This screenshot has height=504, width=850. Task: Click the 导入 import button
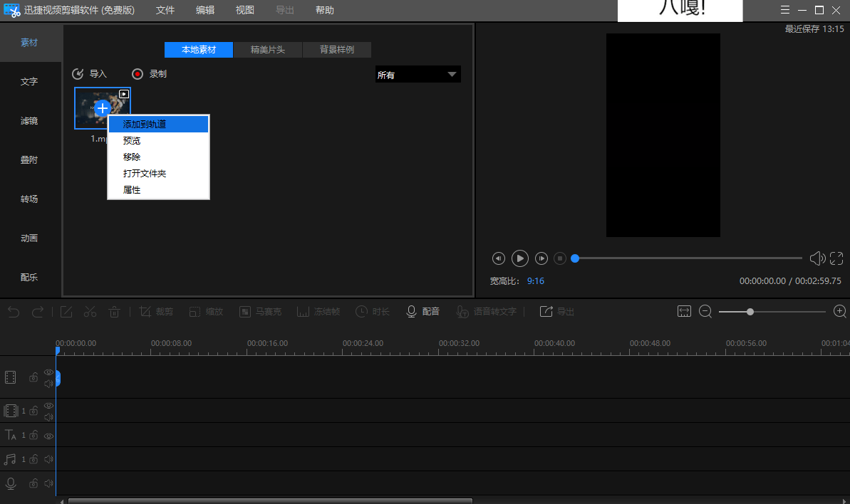tap(90, 74)
